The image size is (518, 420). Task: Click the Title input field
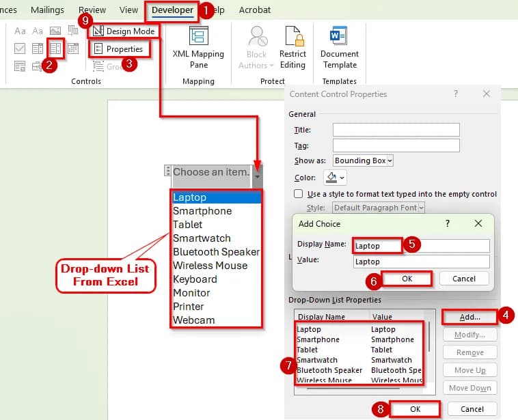pyautogui.click(x=396, y=130)
